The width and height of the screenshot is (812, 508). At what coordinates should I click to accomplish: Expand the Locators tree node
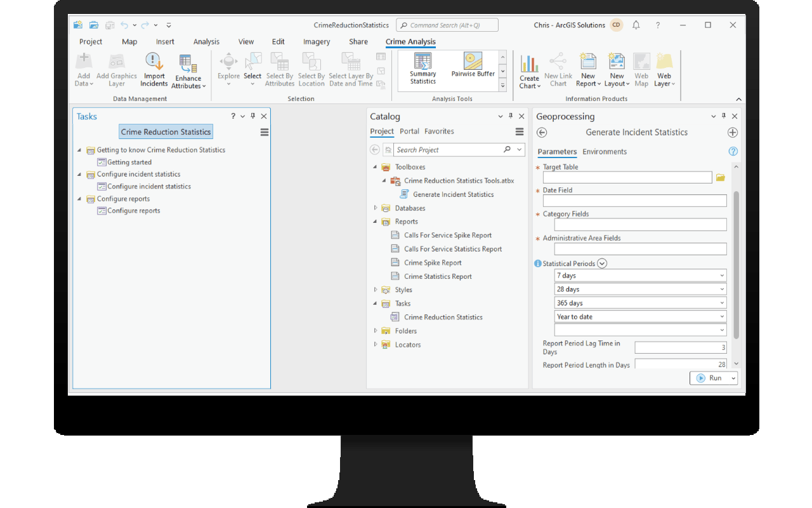pos(376,345)
